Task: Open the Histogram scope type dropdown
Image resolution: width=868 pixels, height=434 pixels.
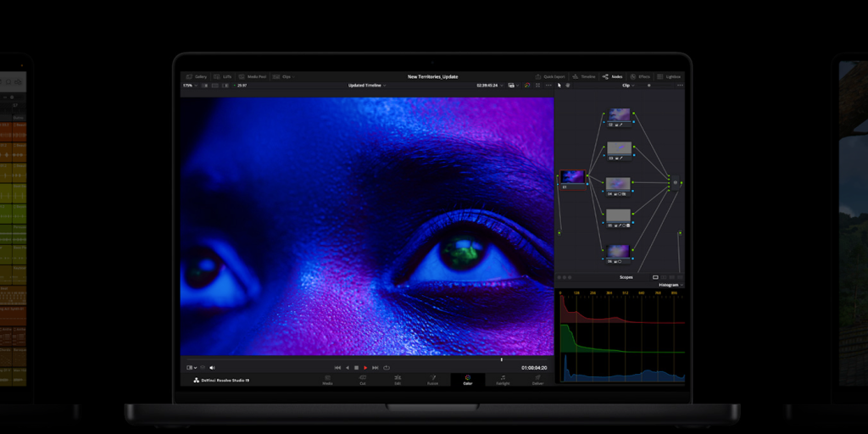Action: [x=670, y=285]
